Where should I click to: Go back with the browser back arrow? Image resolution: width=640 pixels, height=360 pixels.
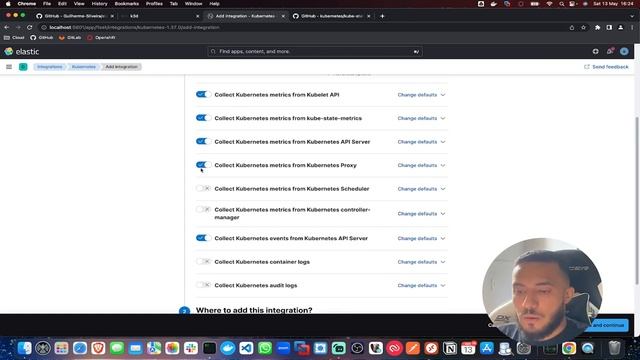coord(7,27)
